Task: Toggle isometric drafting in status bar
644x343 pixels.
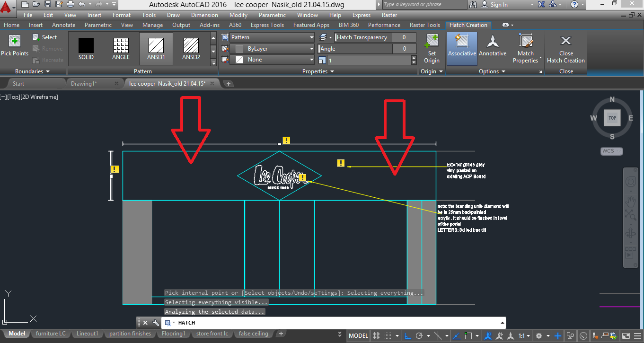Action: tap(439, 336)
